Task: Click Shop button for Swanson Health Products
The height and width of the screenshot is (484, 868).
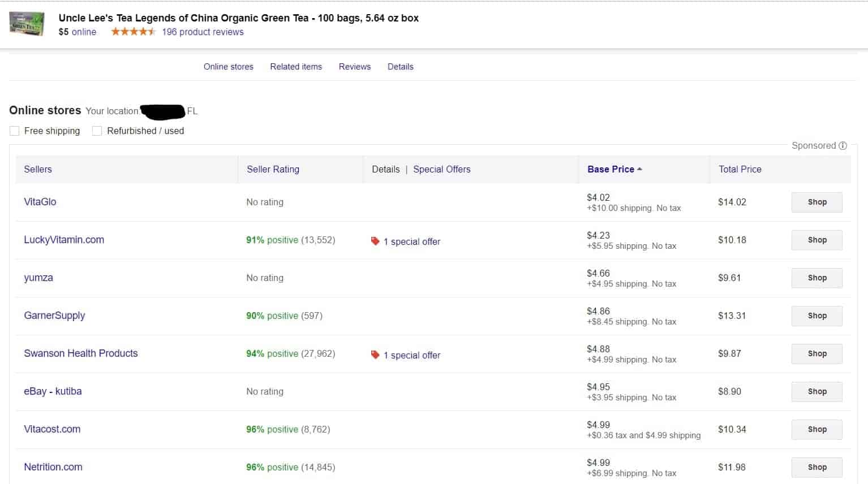Action: [817, 354]
